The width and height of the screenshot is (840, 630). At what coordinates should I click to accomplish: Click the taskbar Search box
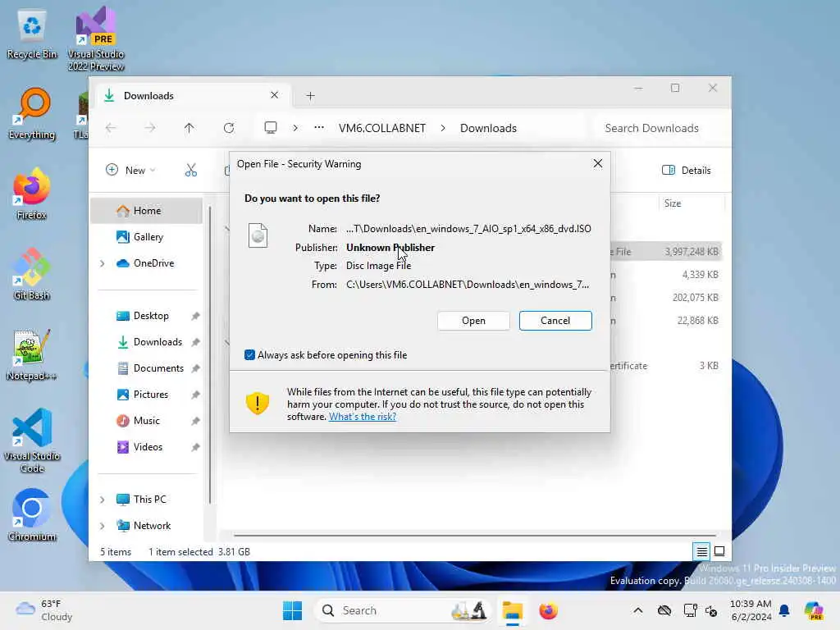pyautogui.click(x=404, y=610)
